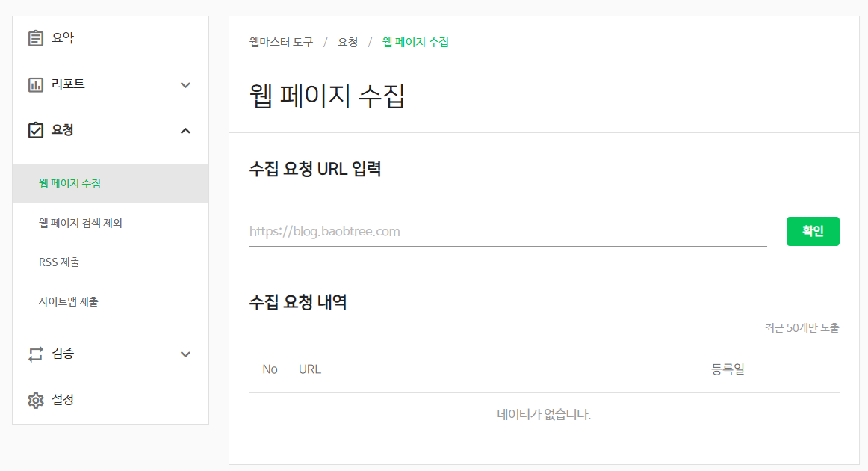Open settings via the 설정 gear icon
Screen dimensions: 868x471
click(35, 400)
